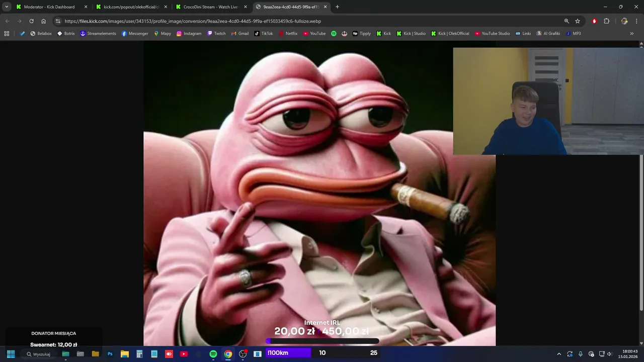
Task: Open the volume speaker tray icon
Action: (x=610, y=354)
